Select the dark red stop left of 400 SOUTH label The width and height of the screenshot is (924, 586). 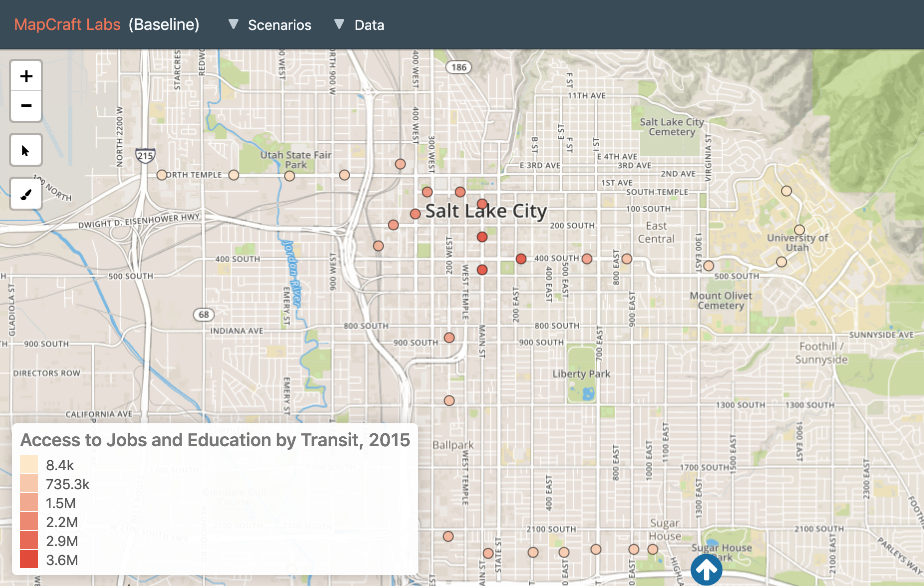click(x=521, y=259)
